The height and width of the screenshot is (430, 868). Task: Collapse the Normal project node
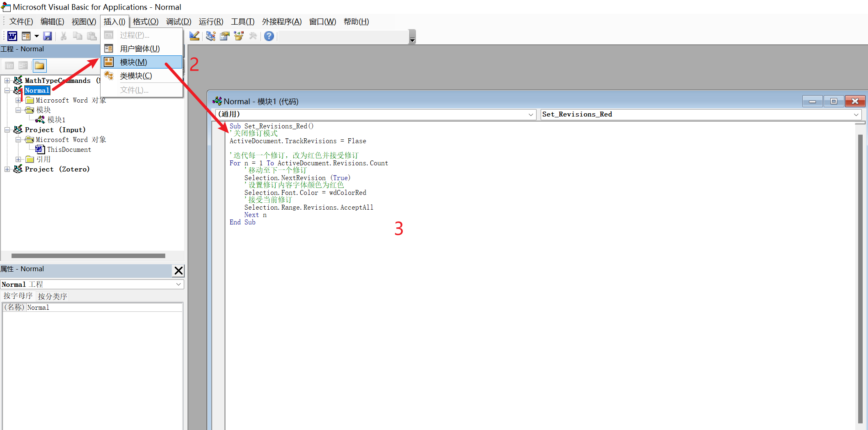[7, 90]
